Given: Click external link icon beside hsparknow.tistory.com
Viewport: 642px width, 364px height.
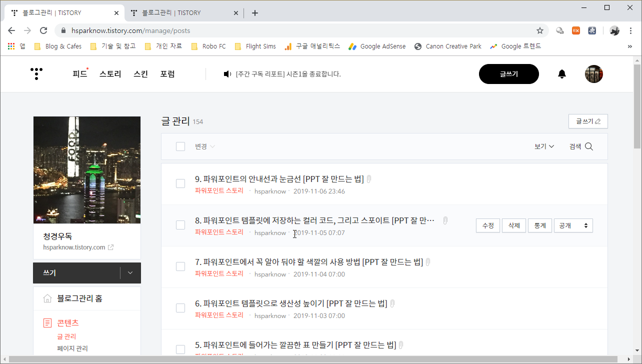Looking at the screenshot, I should [111, 247].
